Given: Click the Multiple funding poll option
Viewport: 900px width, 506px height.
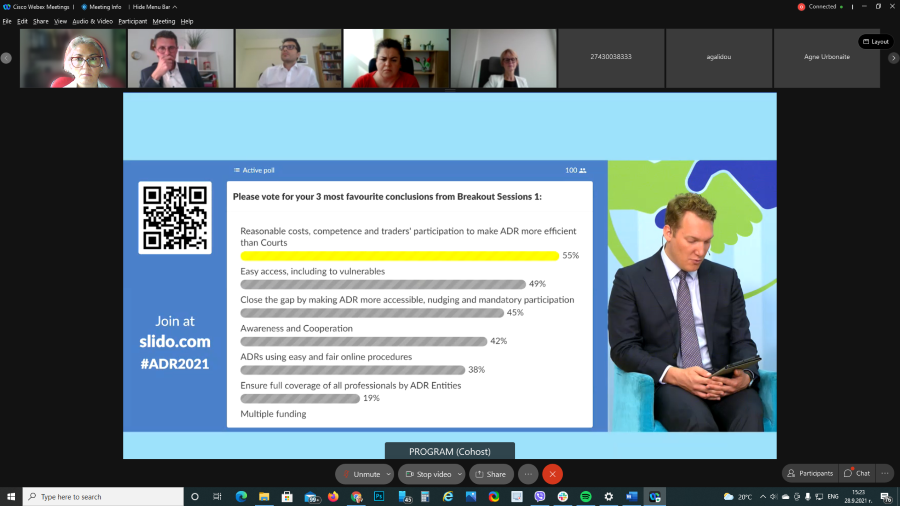Looking at the screenshot, I should (x=273, y=414).
